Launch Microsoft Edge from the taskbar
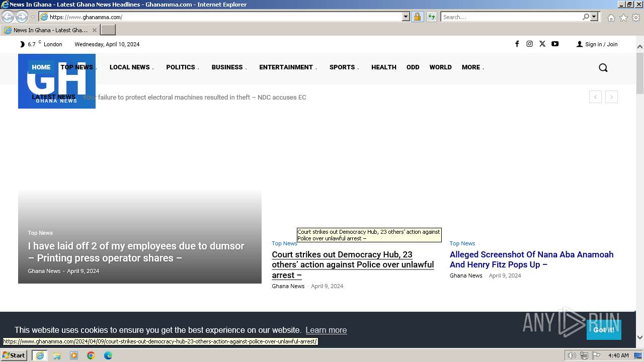This screenshot has height=362, width=644. (x=108, y=355)
